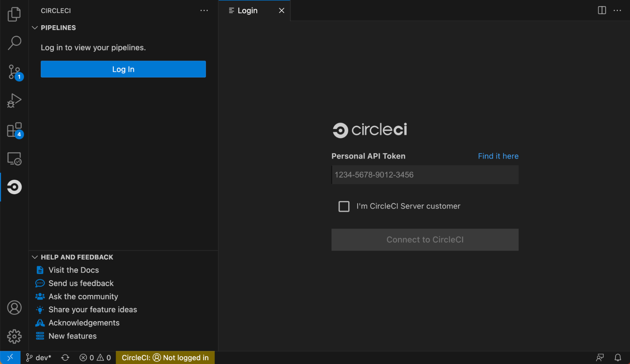The height and width of the screenshot is (364, 630).
Task: Open the Manage gear icon
Action: [x=14, y=337]
